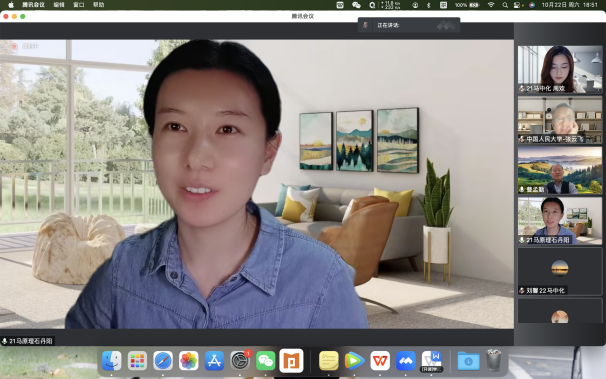Select the 中国人民大学 participant video tile

[560, 120]
